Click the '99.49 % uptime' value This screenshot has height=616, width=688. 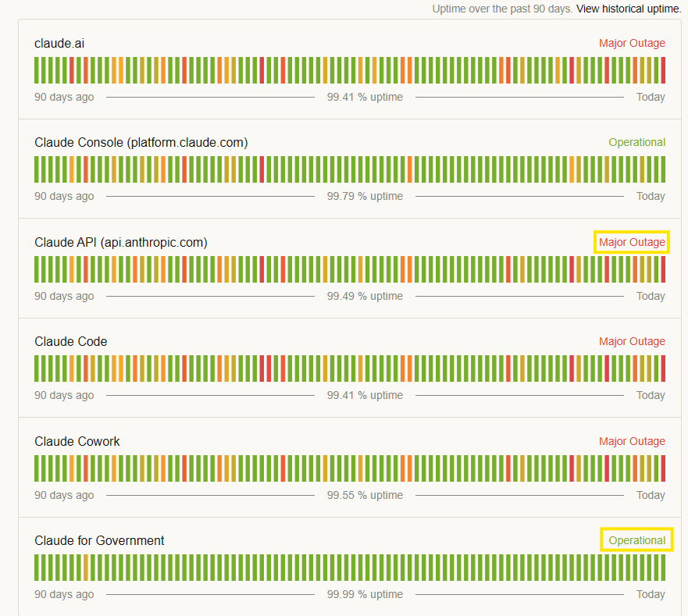(365, 296)
